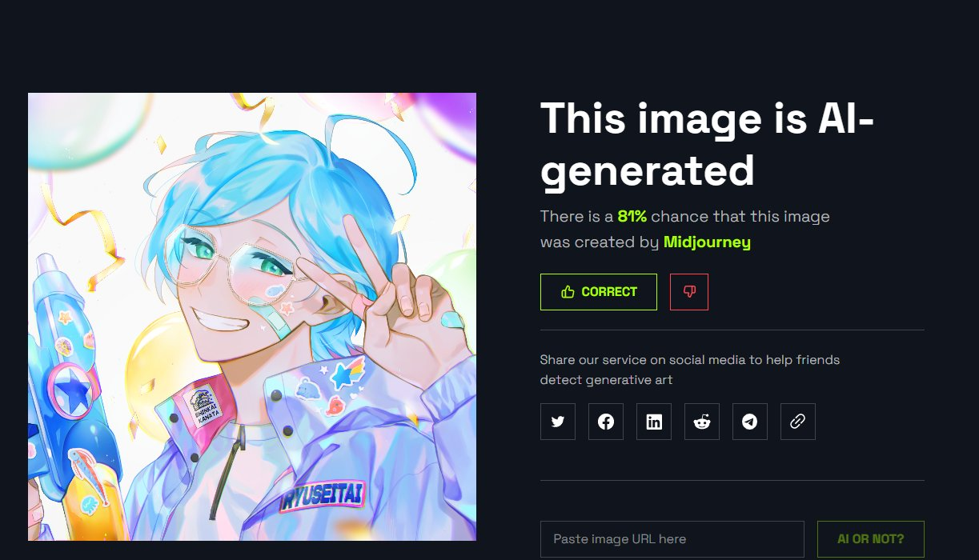Share the result on Twitter
Image resolution: width=979 pixels, height=560 pixels.
(x=558, y=422)
